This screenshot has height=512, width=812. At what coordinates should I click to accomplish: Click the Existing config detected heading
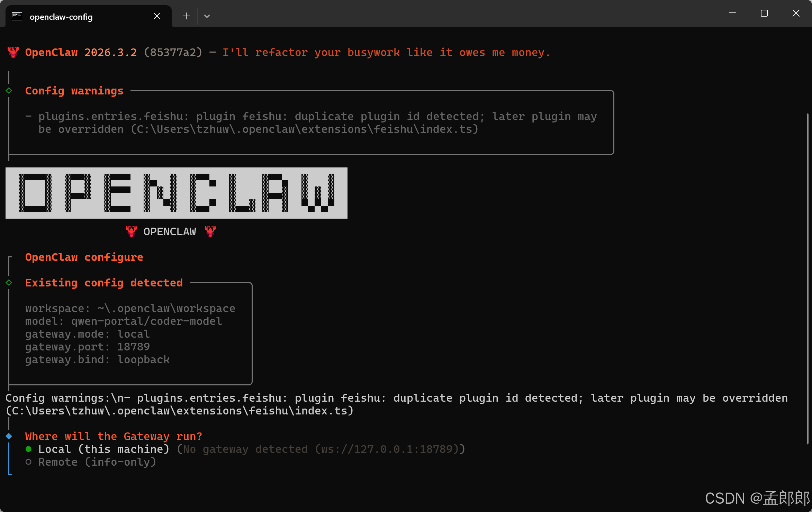[x=104, y=282]
